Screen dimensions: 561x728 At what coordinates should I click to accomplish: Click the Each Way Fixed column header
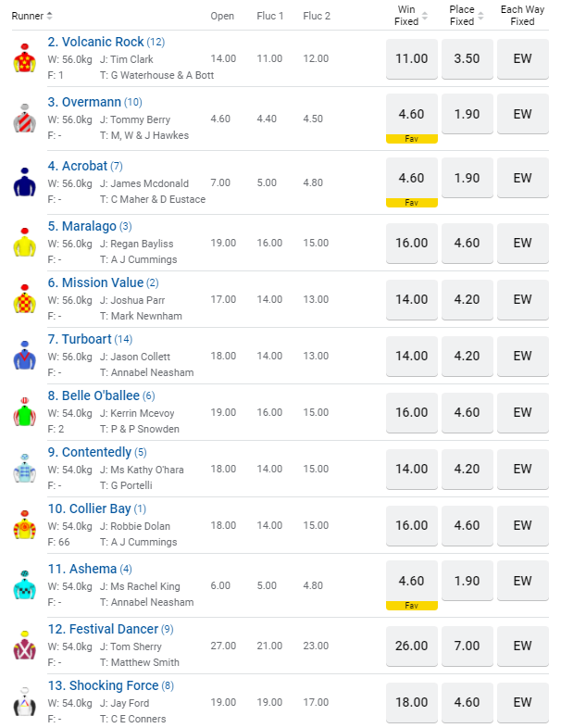pyautogui.click(x=522, y=16)
